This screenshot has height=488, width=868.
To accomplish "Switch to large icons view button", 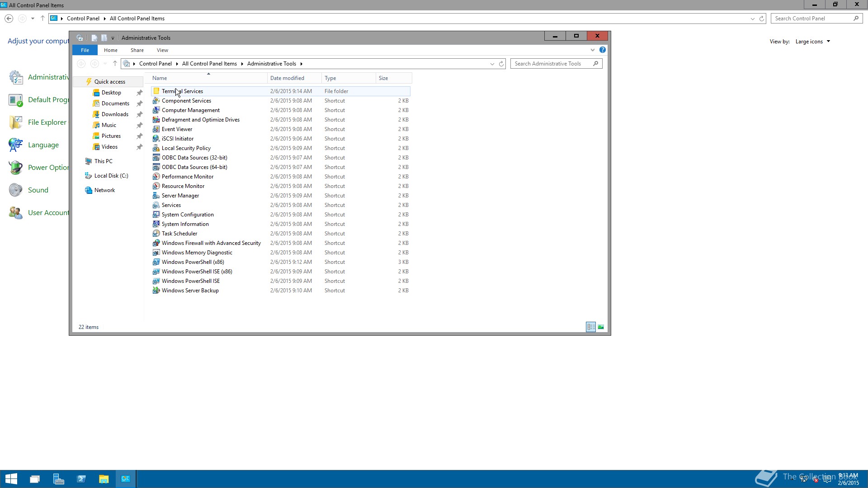I will tap(601, 327).
